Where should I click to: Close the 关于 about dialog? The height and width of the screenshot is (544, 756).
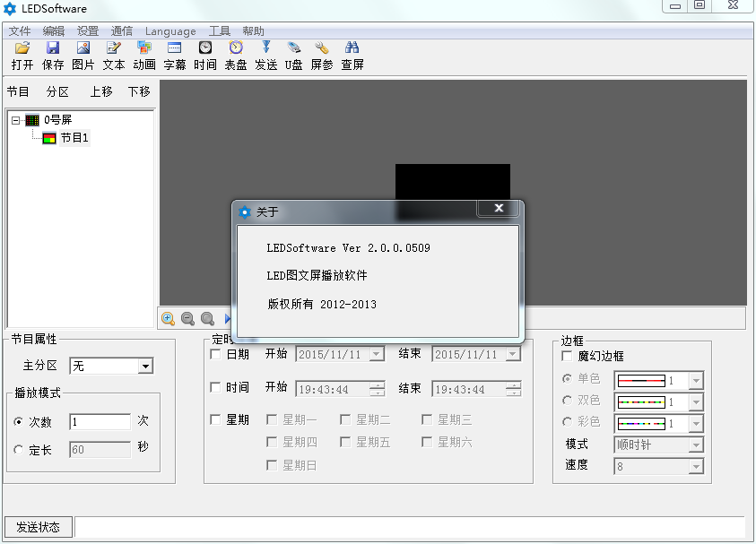coord(499,208)
